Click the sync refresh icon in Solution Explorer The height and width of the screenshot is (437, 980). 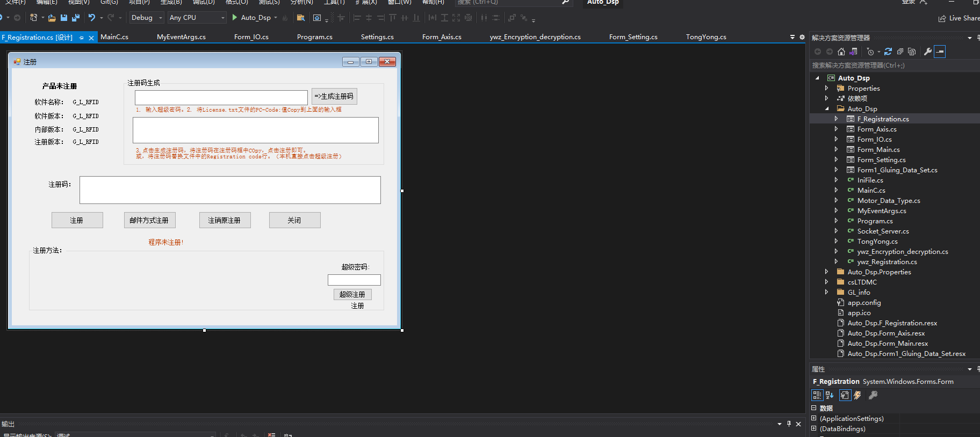click(888, 52)
